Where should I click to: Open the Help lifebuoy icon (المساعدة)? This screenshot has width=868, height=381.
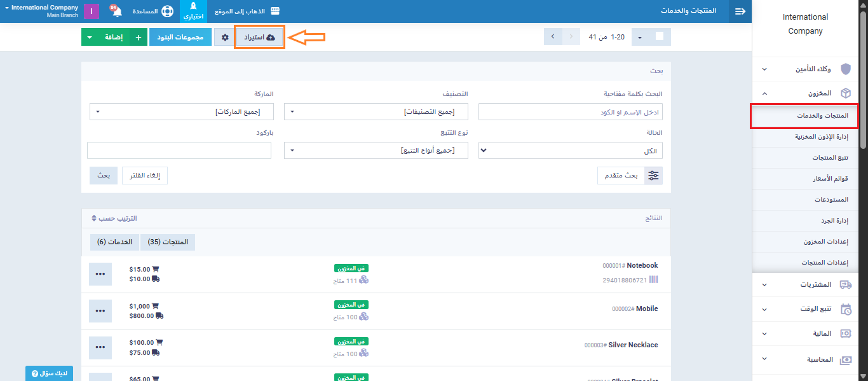[166, 11]
